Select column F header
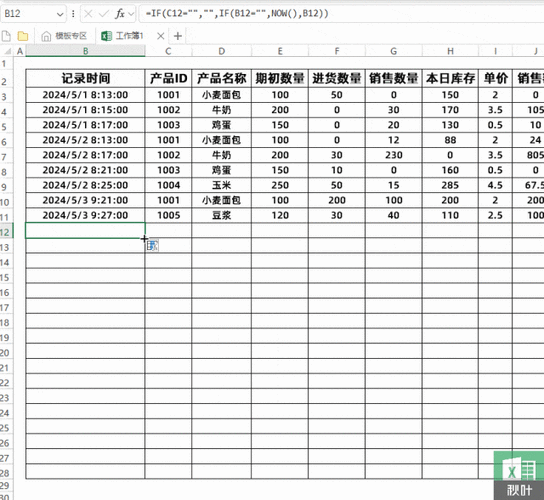The height and width of the screenshot is (500, 544). coord(337,51)
